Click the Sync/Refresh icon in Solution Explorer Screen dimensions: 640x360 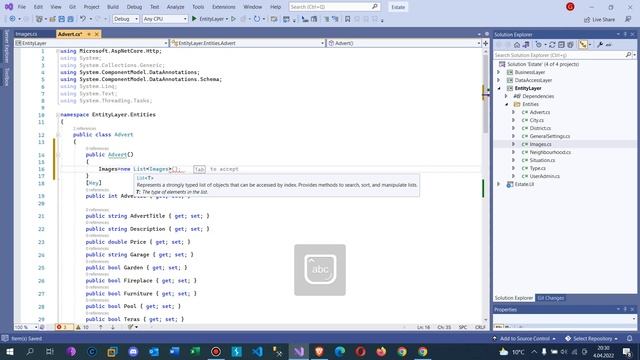tap(552, 45)
